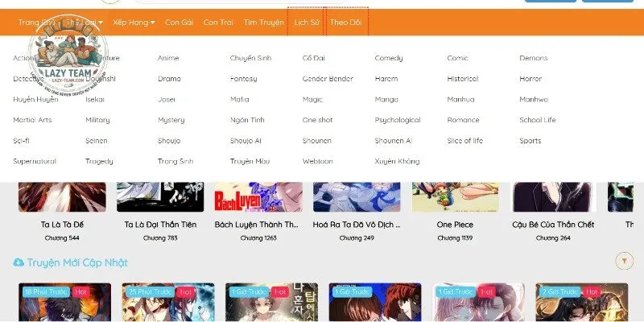The image size is (644, 322).
Task: Go to the Theo Dõi menu item
Action: point(346,23)
